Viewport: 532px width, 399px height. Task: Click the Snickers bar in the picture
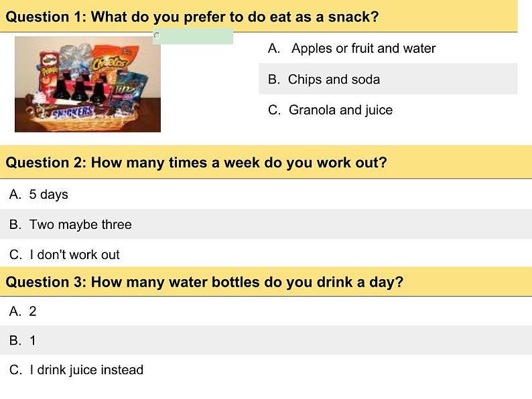(72, 112)
